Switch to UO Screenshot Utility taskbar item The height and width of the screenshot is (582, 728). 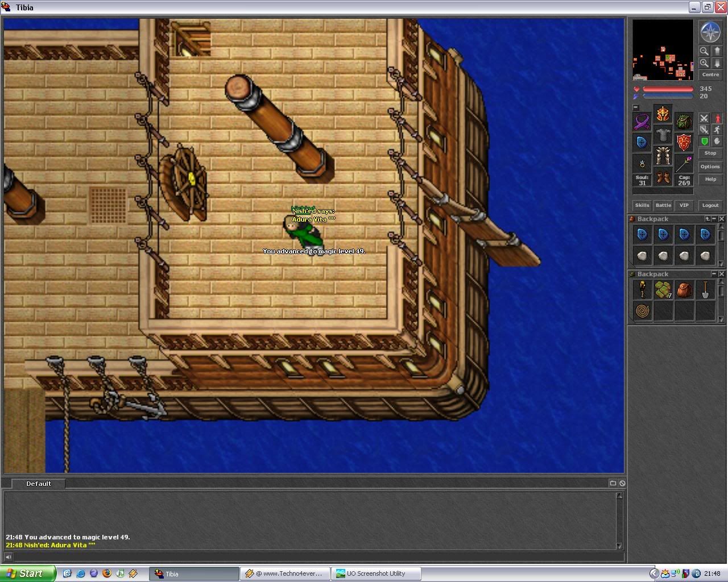(377, 573)
